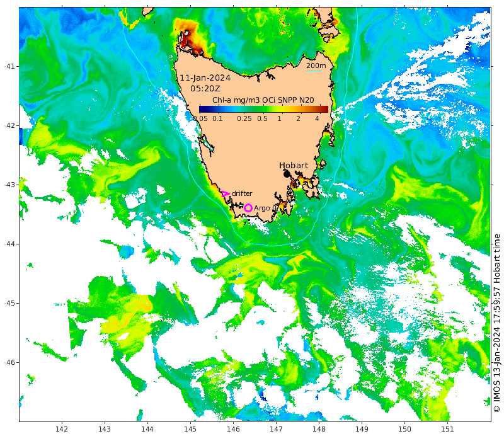Click the colorbar tick value 2

tap(298, 118)
